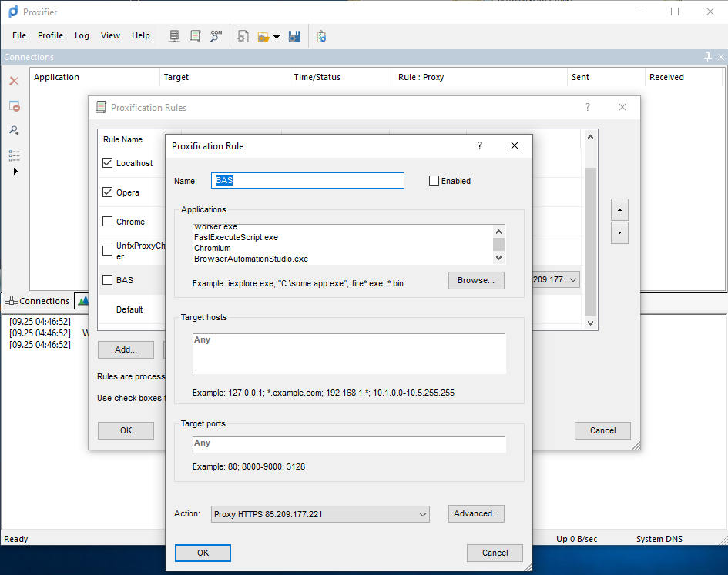Open the BAS row action dropdown 209.177.
Image resolution: width=728 pixels, height=575 pixels.
point(555,280)
